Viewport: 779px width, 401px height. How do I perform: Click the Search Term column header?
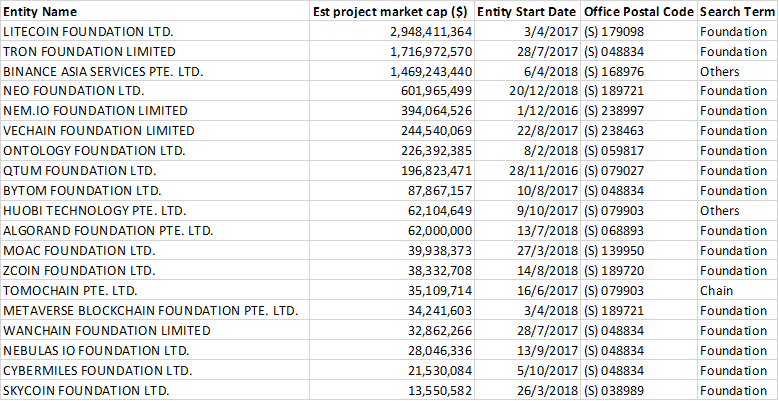(x=735, y=12)
